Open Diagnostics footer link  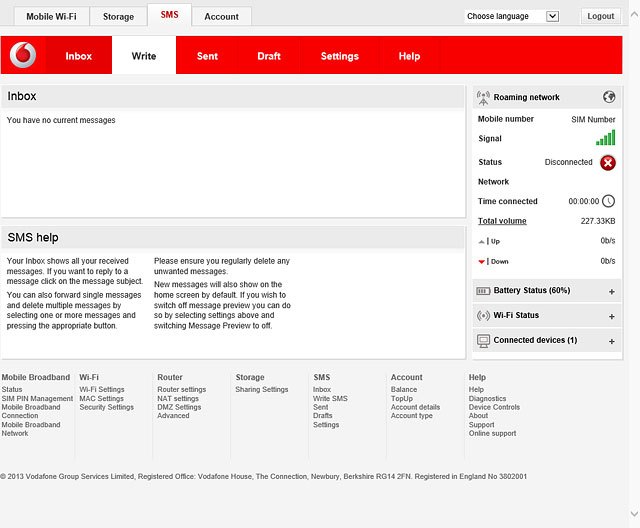487,398
